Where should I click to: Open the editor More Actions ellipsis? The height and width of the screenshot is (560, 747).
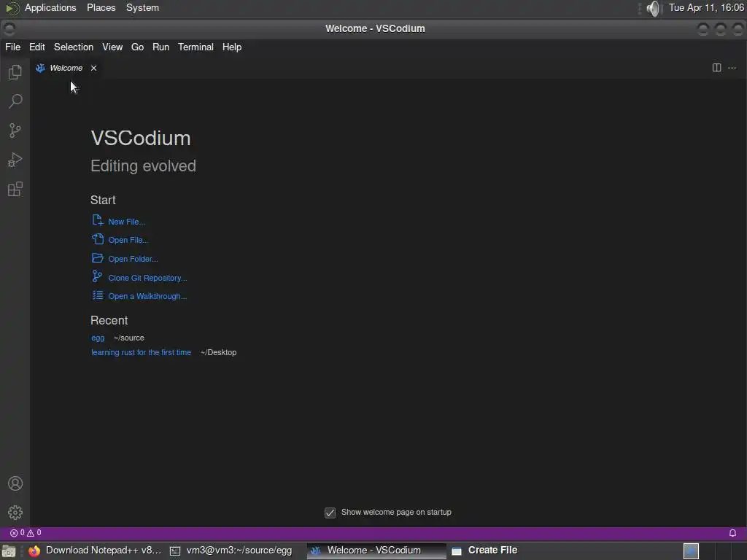(x=732, y=68)
